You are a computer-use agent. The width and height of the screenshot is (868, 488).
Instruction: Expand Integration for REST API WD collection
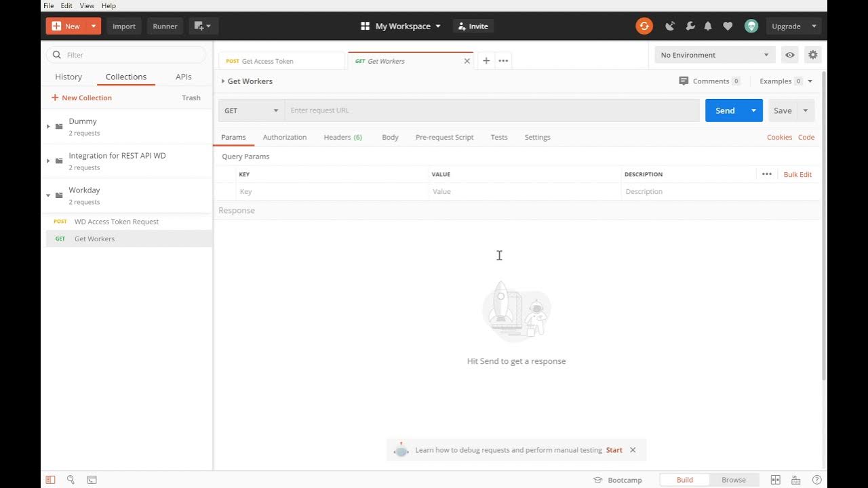click(x=48, y=161)
